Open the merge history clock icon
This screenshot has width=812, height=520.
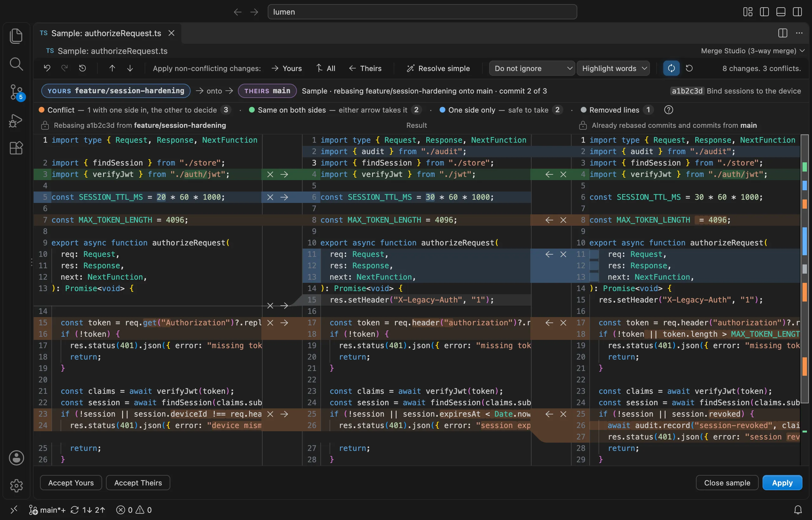(82, 68)
